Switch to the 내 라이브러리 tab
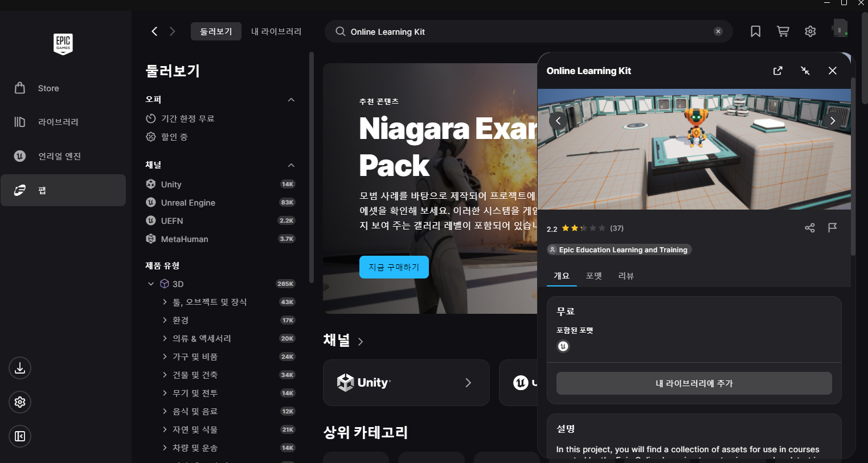 (276, 31)
